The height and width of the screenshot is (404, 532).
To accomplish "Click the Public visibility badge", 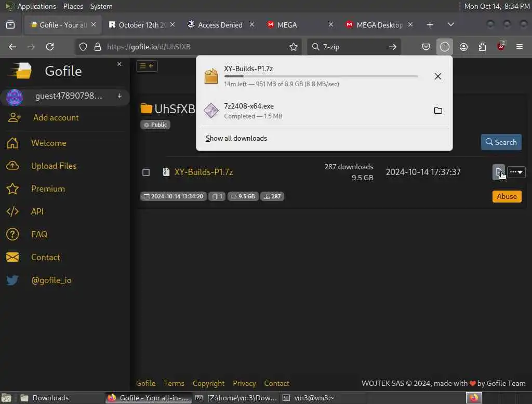I will (155, 125).
